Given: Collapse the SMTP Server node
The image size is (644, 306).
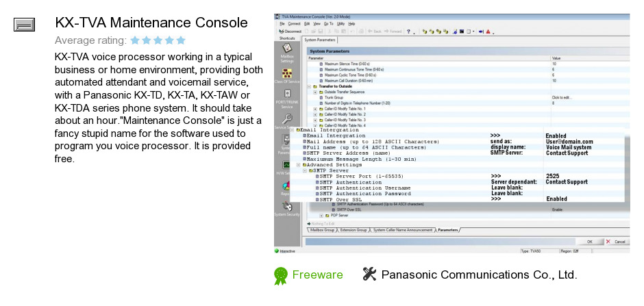Looking at the screenshot, I should coord(305,170).
